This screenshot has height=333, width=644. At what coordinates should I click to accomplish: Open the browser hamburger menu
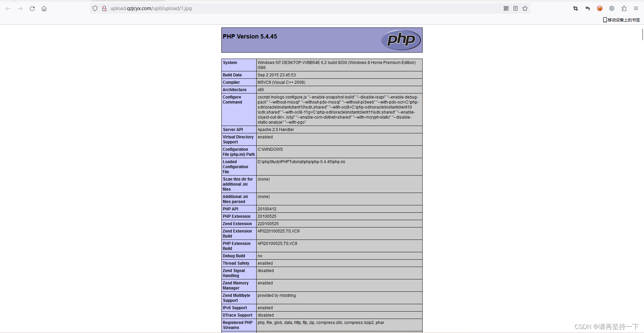(x=636, y=8)
